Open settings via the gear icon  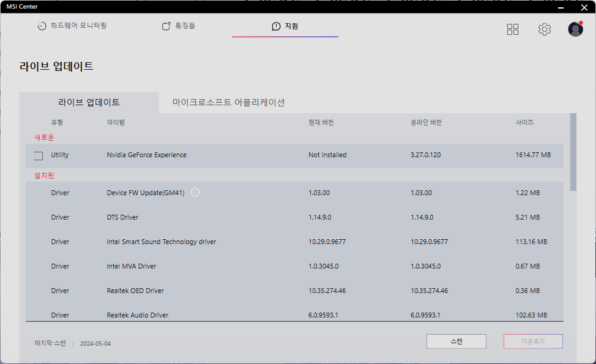[x=545, y=29]
